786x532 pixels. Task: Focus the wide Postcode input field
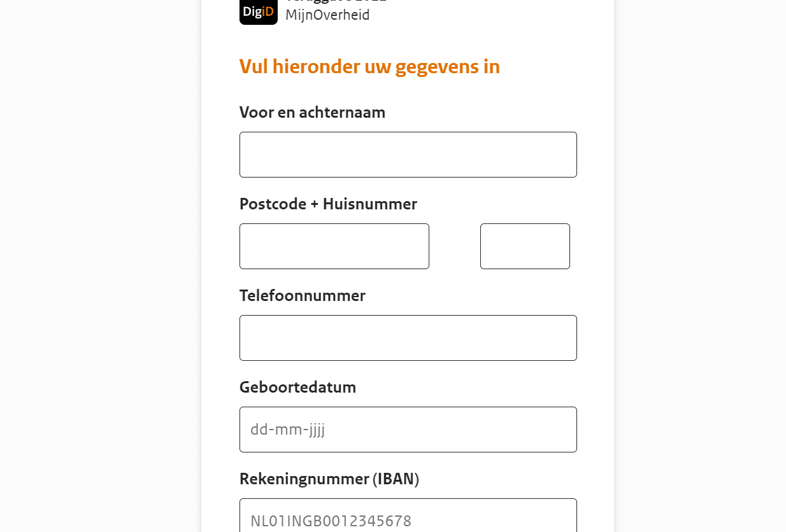coord(334,246)
